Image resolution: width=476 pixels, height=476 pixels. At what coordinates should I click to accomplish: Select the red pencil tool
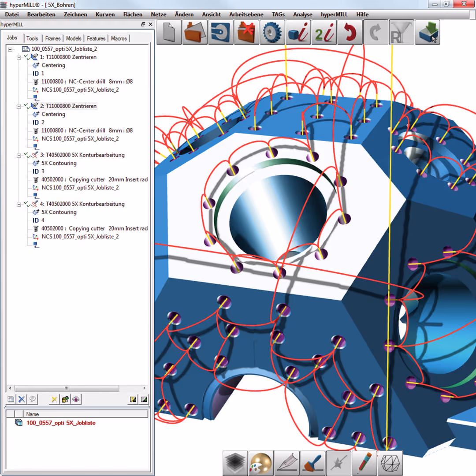pos(364,463)
